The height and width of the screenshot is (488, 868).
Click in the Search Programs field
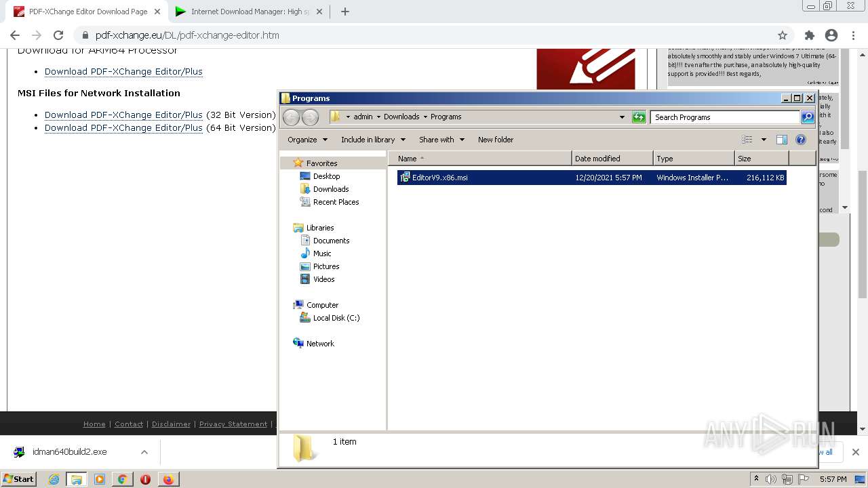pyautogui.click(x=725, y=117)
